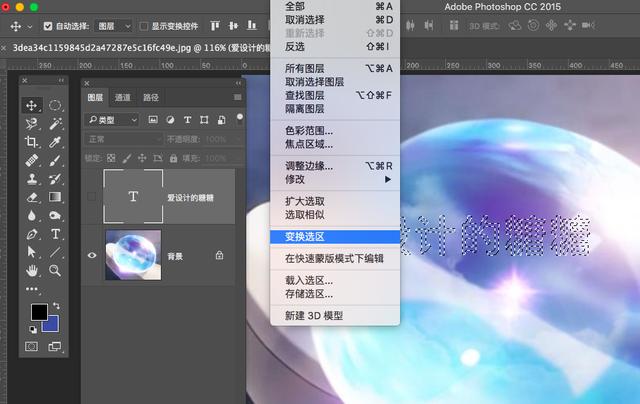Select the Sponge tool

click(55, 215)
